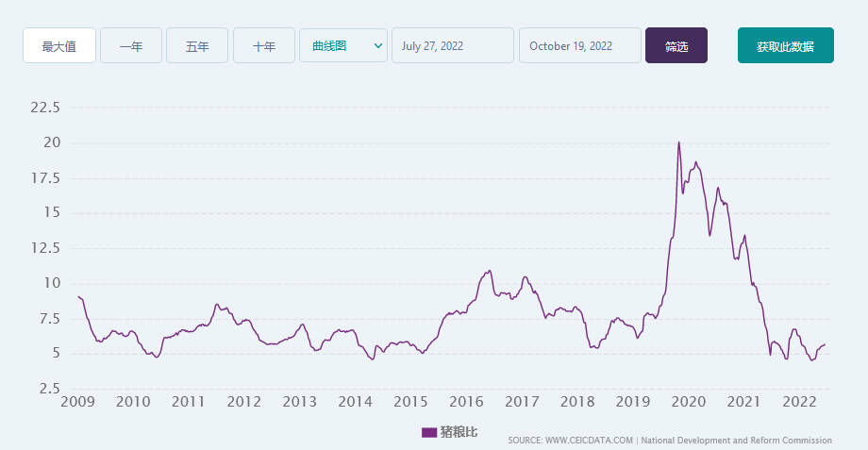Click the 2022 x-axis label
This screenshot has width=868, height=450.
[799, 402]
